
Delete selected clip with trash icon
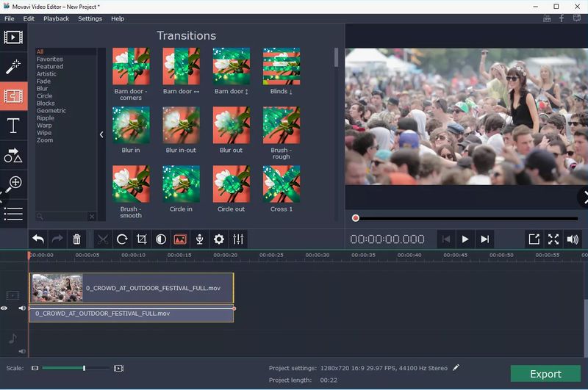(76, 239)
